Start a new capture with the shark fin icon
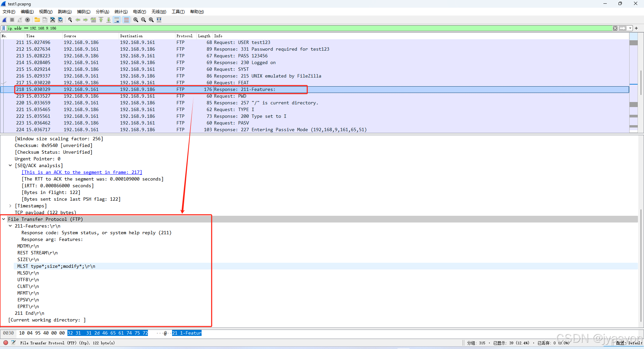644x349 pixels. point(4,20)
